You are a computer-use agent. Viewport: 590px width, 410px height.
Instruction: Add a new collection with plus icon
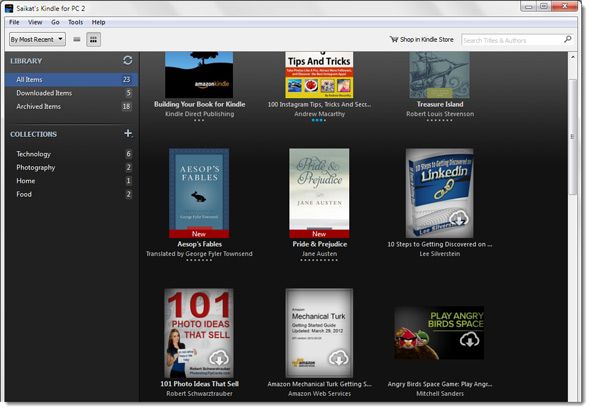coord(128,133)
